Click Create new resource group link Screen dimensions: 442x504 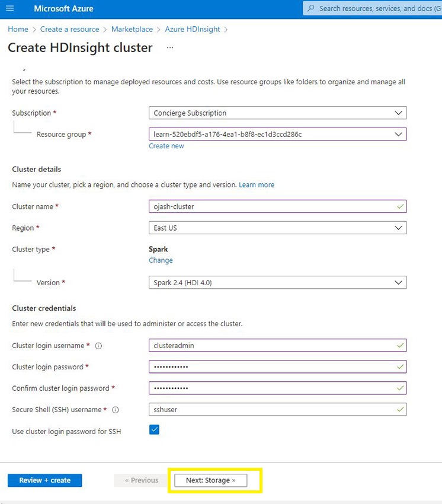coord(166,146)
